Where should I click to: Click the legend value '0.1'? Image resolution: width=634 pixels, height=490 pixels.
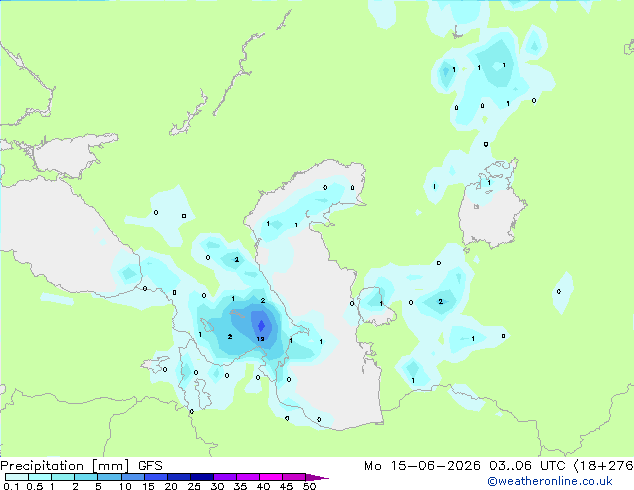pyautogui.click(x=10, y=486)
